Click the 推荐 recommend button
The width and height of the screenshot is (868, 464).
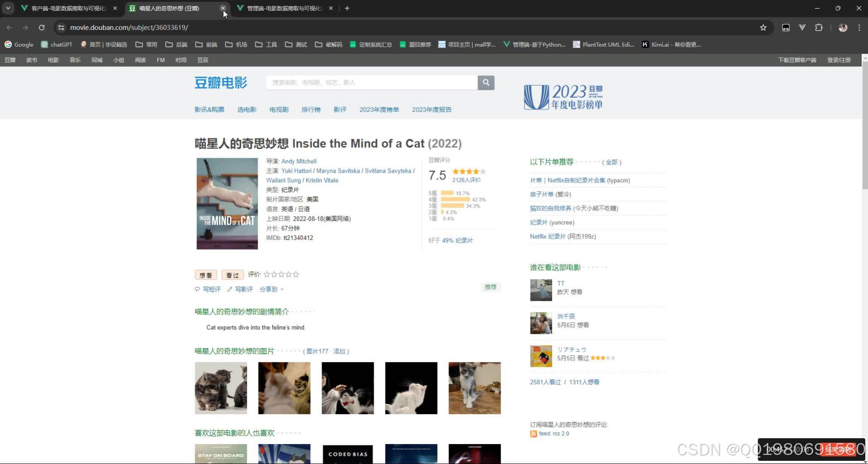tap(490, 287)
